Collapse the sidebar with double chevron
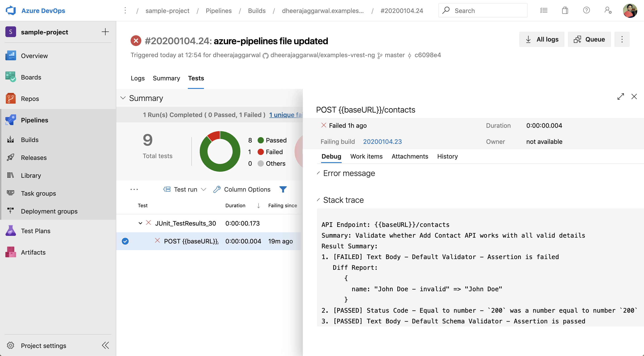The image size is (644, 356). 105,346
